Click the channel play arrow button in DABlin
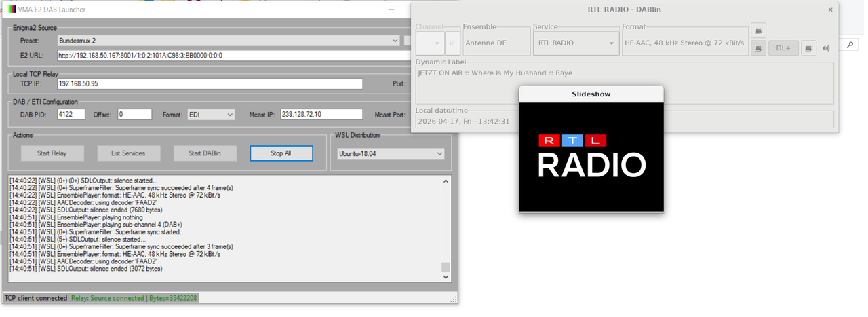 (452, 43)
